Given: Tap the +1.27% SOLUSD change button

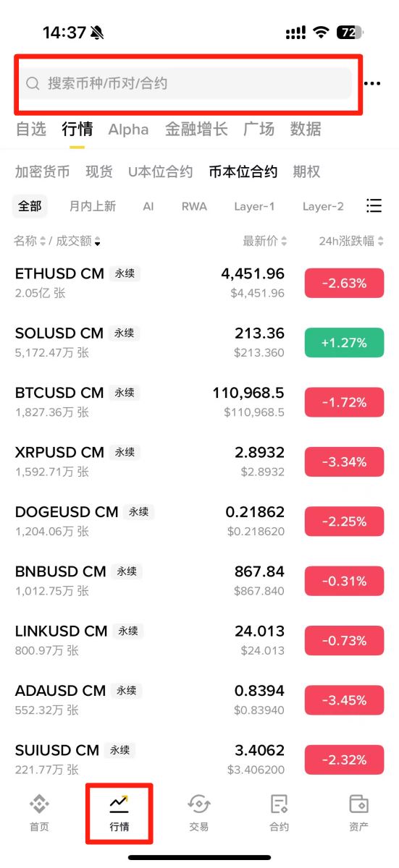Looking at the screenshot, I should click(344, 343).
